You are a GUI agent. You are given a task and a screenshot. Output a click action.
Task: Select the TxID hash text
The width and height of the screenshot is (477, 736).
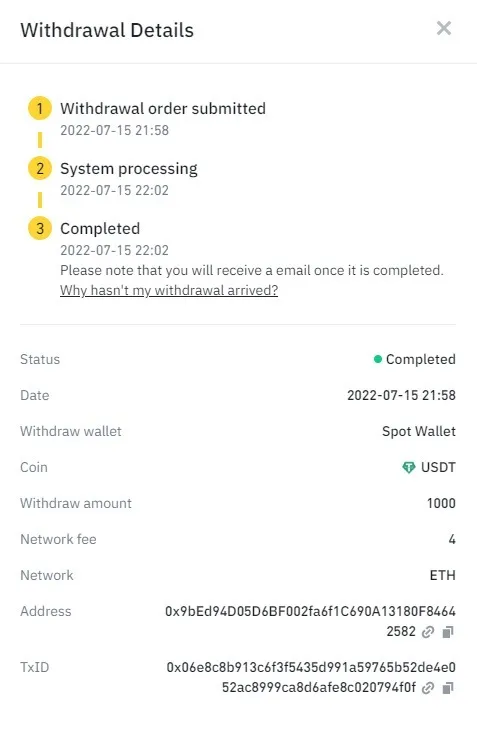311,677
